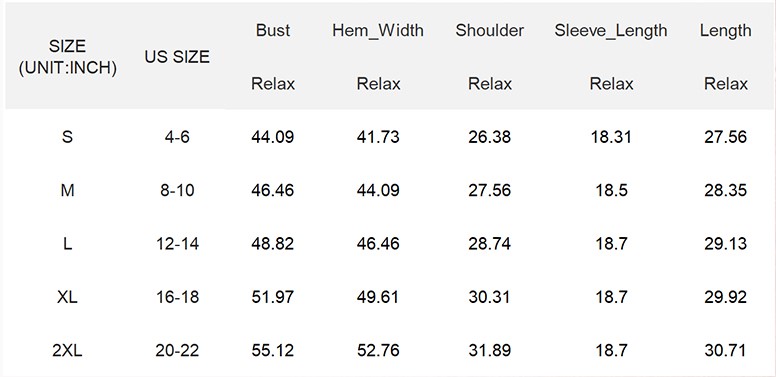The height and width of the screenshot is (377, 776).
Task: Select the S size row label
Action: (67, 137)
